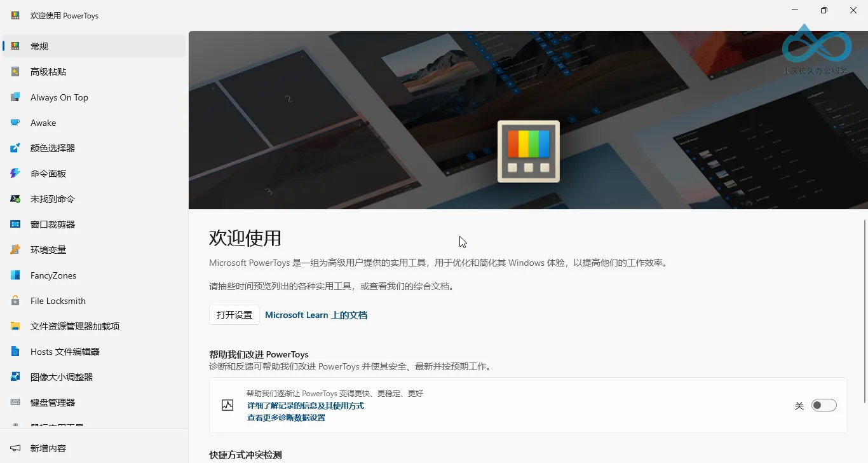Click the diagnostics chart icon in the telemetry card

click(227, 405)
